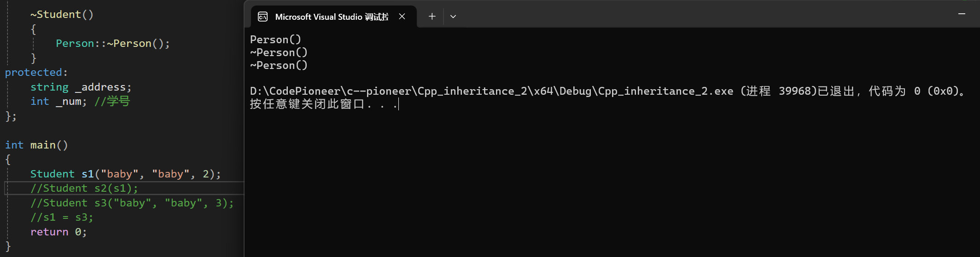Image resolution: width=980 pixels, height=257 pixels.
Task: Click the commented line //Student s2(s1);
Action: click(x=84, y=188)
